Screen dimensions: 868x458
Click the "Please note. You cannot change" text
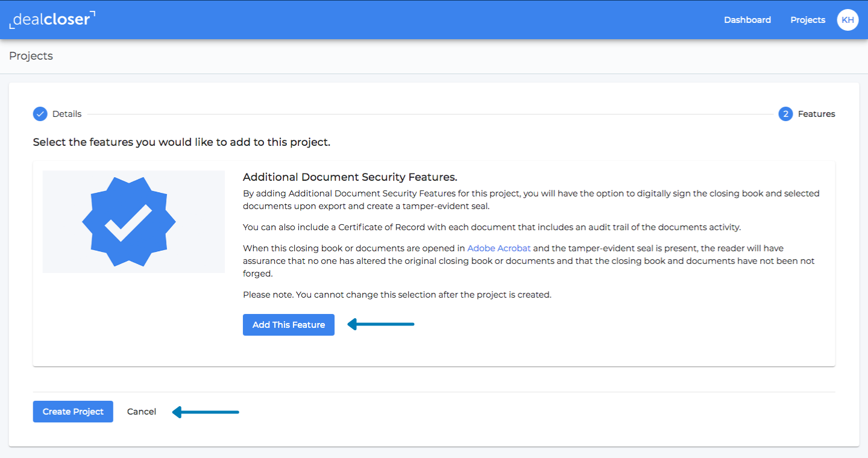point(397,295)
